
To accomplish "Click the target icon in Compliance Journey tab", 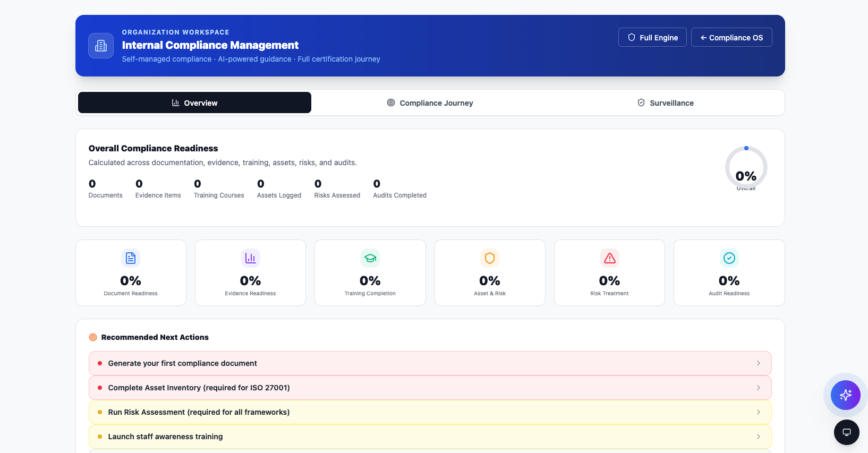I will pos(391,102).
